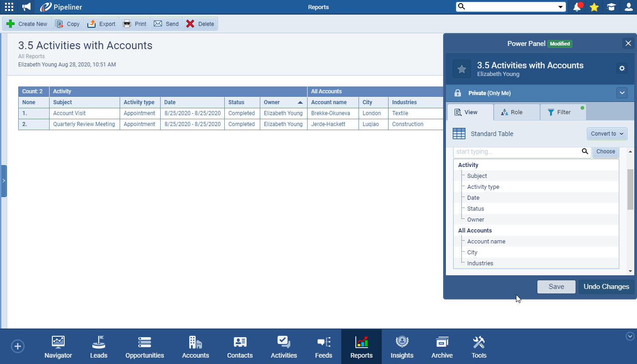
Task: Open the global search dropdown arrow
Action: click(561, 7)
